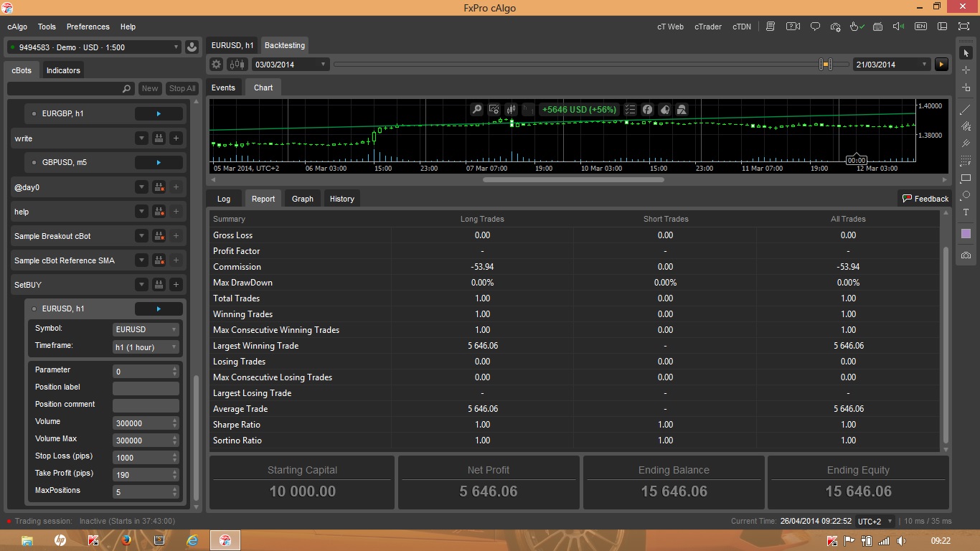Open the backtesting settings gear
980x551 pixels.
(216, 64)
